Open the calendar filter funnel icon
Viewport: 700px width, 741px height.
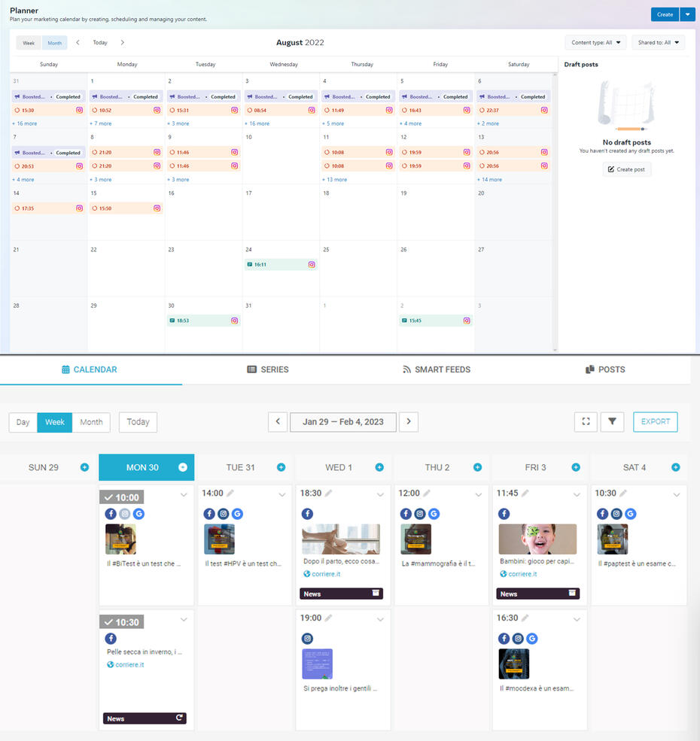[612, 422]
